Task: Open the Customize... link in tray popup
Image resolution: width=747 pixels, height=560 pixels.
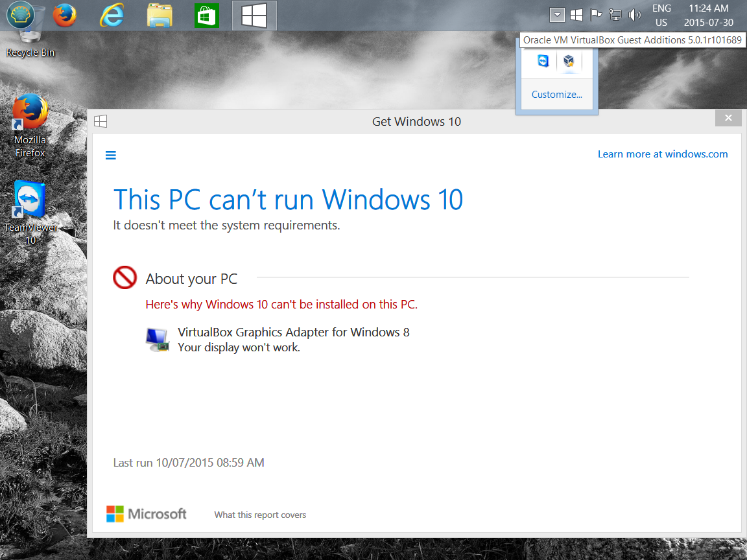Action: [556, 94]
